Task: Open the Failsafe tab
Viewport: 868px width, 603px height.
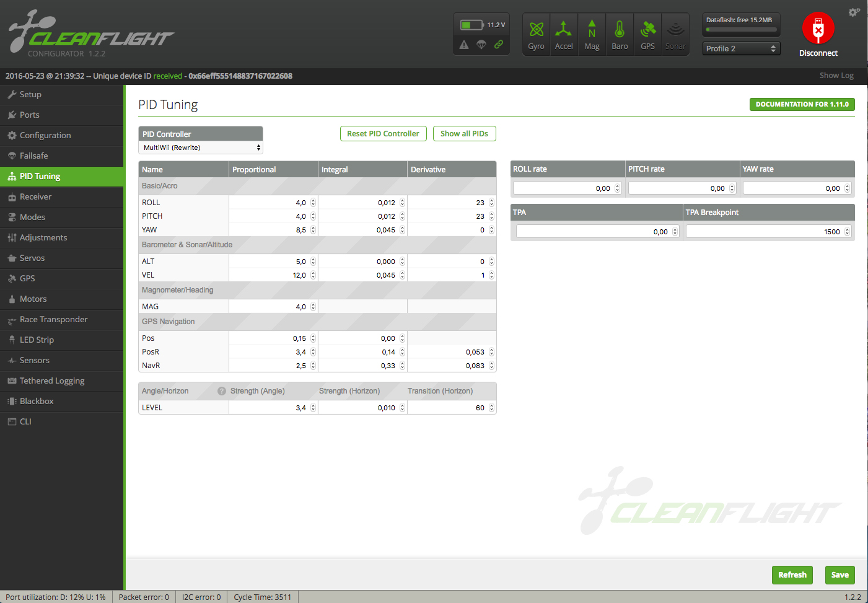Action: click(62, 156)
